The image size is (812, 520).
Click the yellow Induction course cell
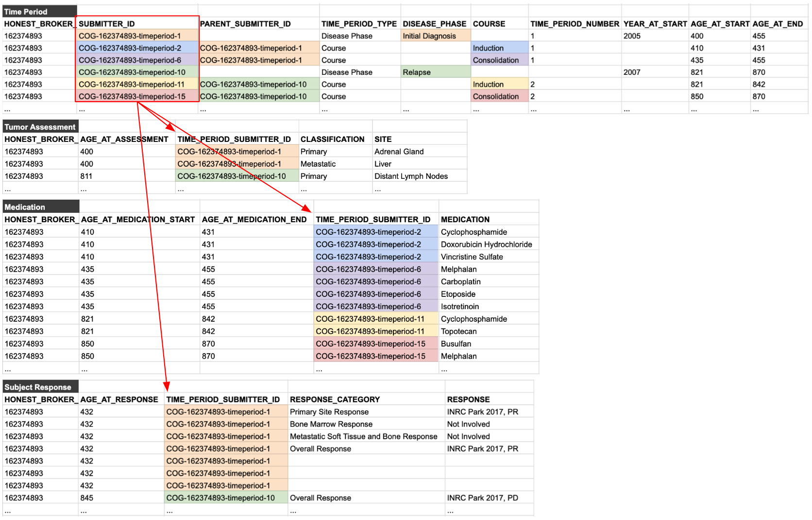500,85
